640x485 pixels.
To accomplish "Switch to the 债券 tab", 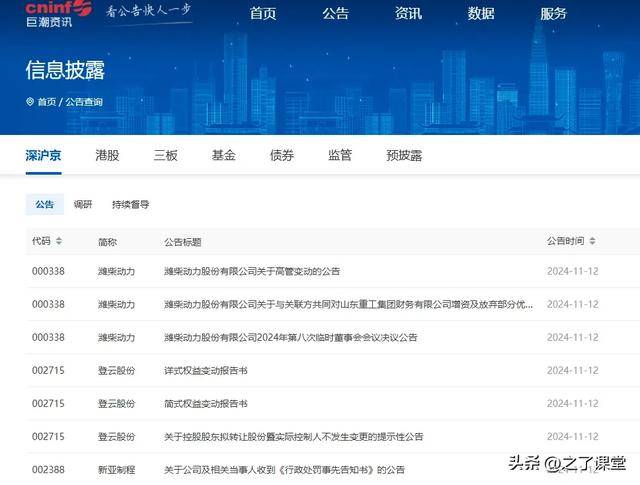I will coord(282,156).
